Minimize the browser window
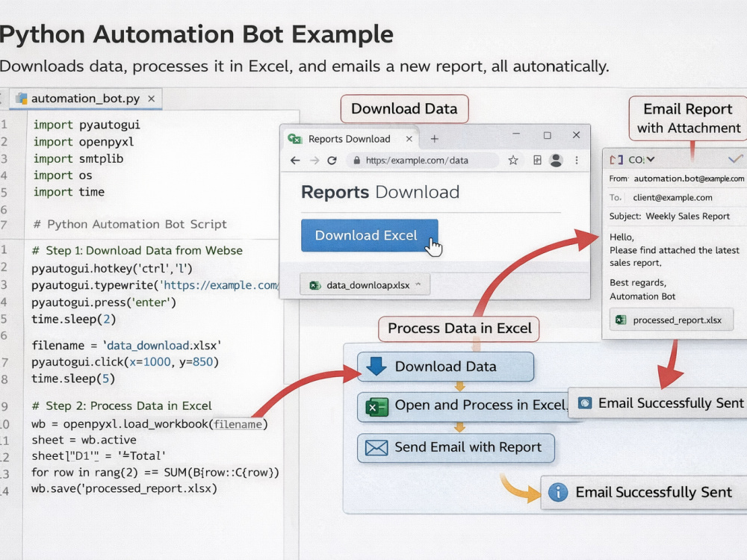The width and height of the screenshot is (747, 560). click(516, 134)
